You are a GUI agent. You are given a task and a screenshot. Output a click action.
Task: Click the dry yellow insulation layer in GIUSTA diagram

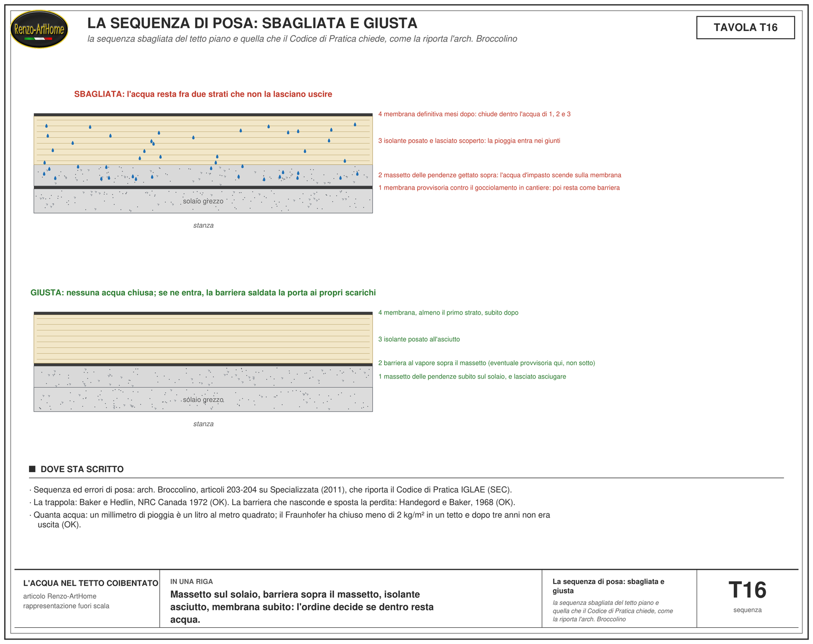point(203,339)
